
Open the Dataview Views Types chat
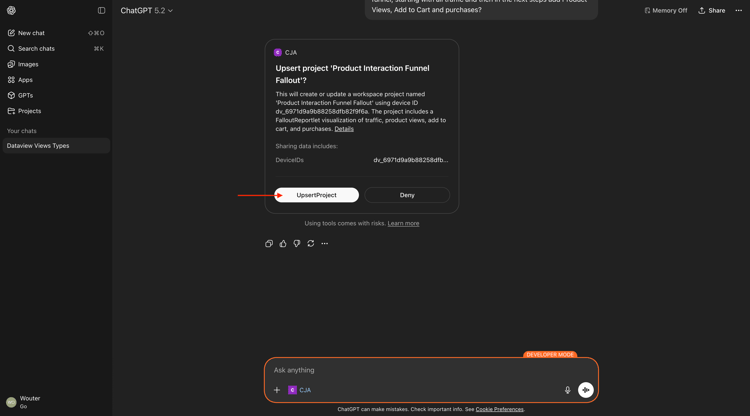(x=56, y=146)
